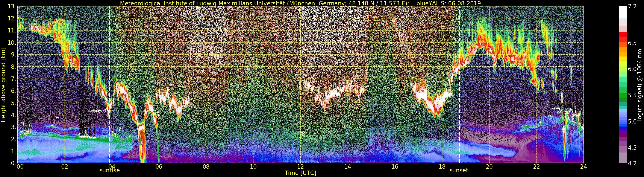This screenshot has height=177, width=644.
Task: Click the 'Time [UTC]' axis label
Action: [x=300, y=173]
